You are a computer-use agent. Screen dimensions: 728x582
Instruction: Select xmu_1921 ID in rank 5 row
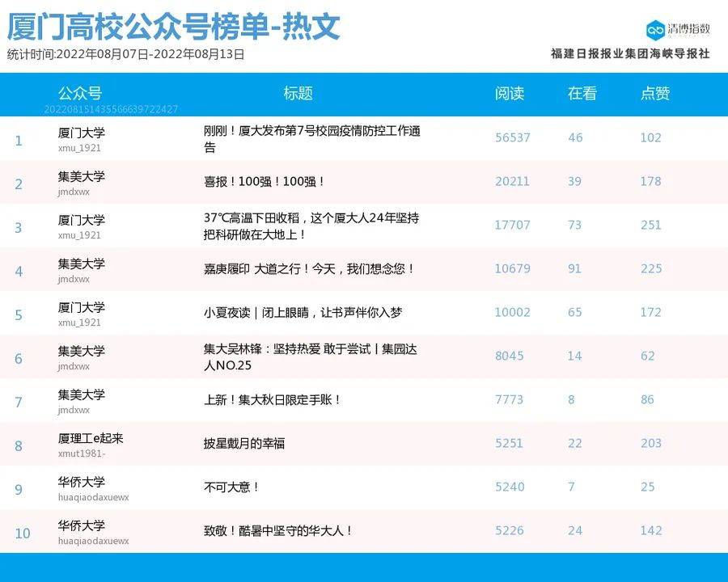(79, 323)
